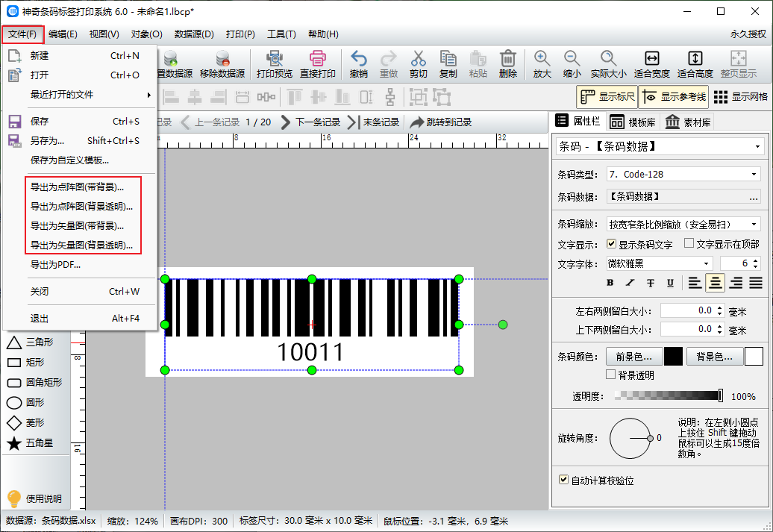This screenshot has width=773, height=532.
Task: Click the 移除数据源 remove data source icon
Action: [222, 65]
